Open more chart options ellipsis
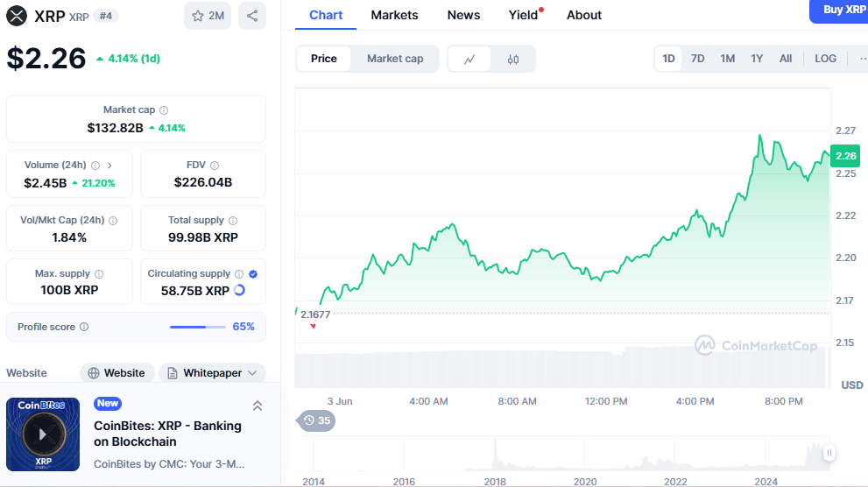The image size is (868, 487). pyautogui.click(x=863, y=59)
